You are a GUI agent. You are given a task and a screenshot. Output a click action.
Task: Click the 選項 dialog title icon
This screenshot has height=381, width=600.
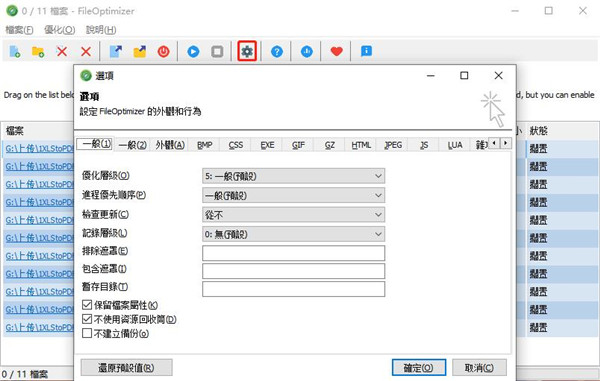[86, 76]
